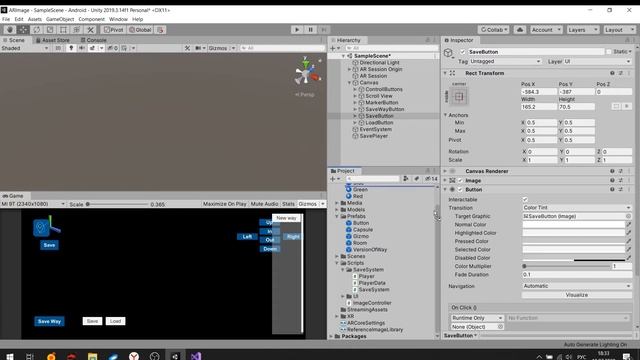The height and width of the screenshot is (360, 640).
Task: Open Button component preset icon
Action: tap(620, 189)
